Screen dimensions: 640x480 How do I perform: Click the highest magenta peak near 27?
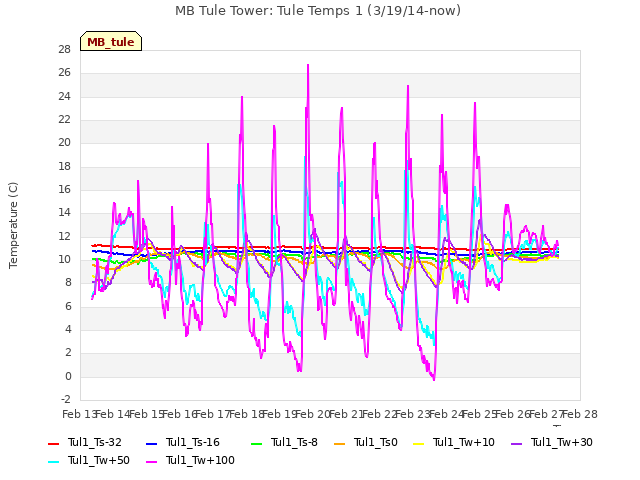[x=308, y=65]
